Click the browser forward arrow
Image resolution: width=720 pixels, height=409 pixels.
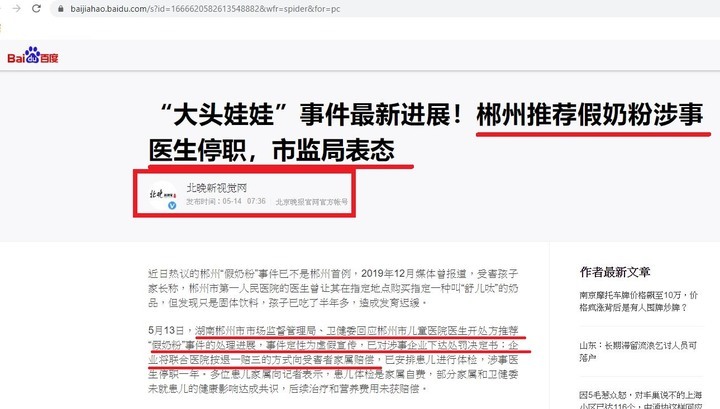(x=17, y=8)
